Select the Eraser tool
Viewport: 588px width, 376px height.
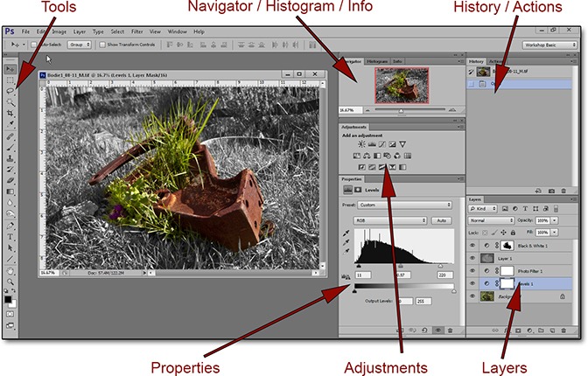[x=10, y=180]
